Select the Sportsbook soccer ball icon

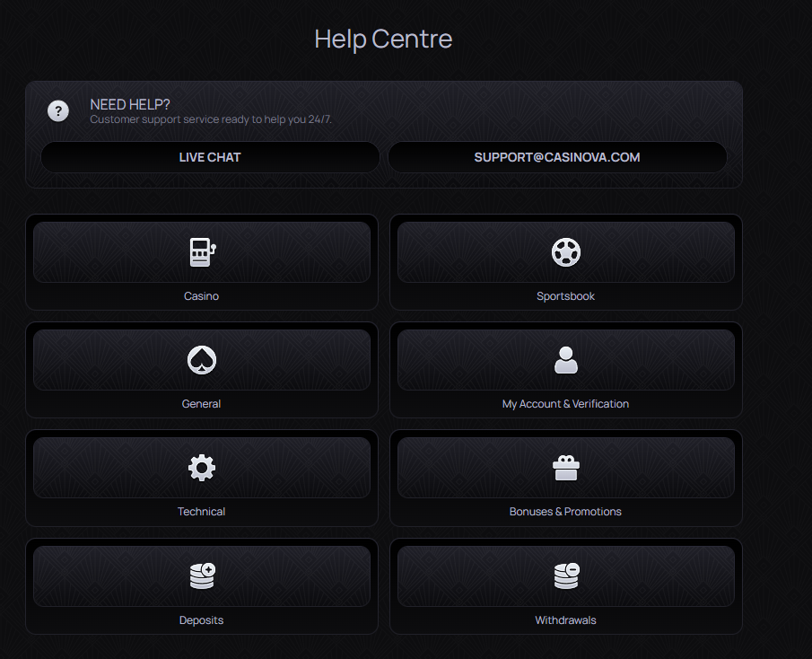tap(565, 252)
